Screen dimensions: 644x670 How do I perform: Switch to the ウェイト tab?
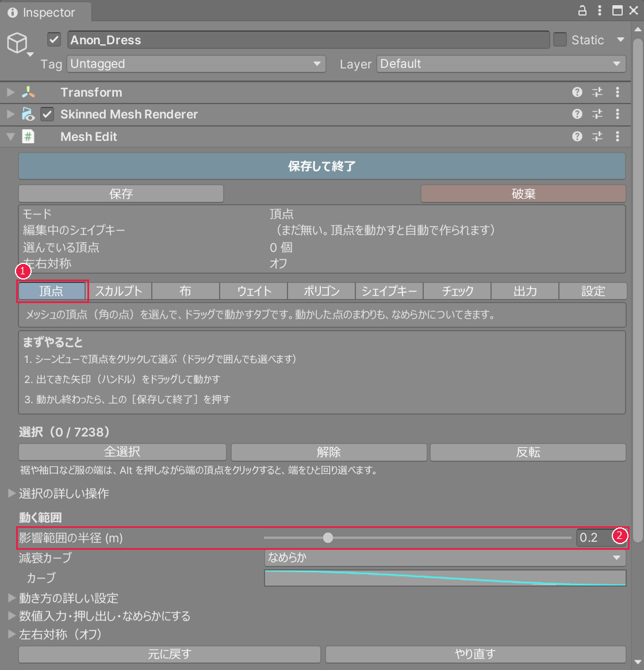point(254,291)
